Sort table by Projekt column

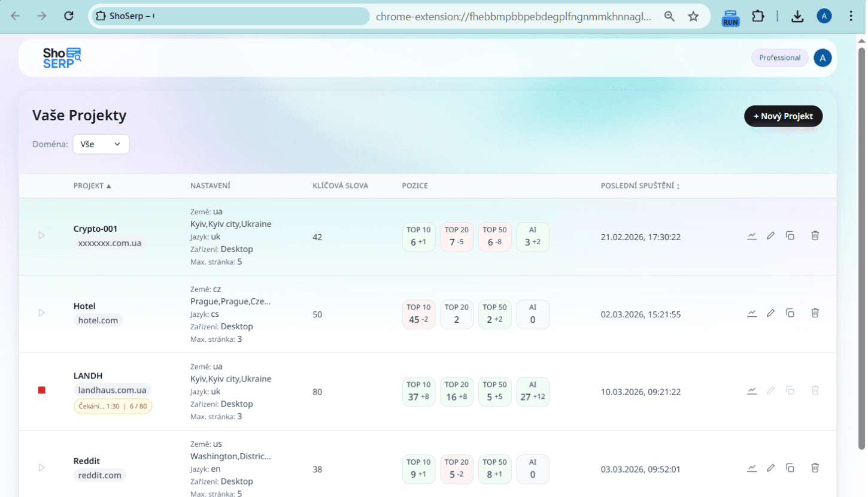(x=92, y=186)
